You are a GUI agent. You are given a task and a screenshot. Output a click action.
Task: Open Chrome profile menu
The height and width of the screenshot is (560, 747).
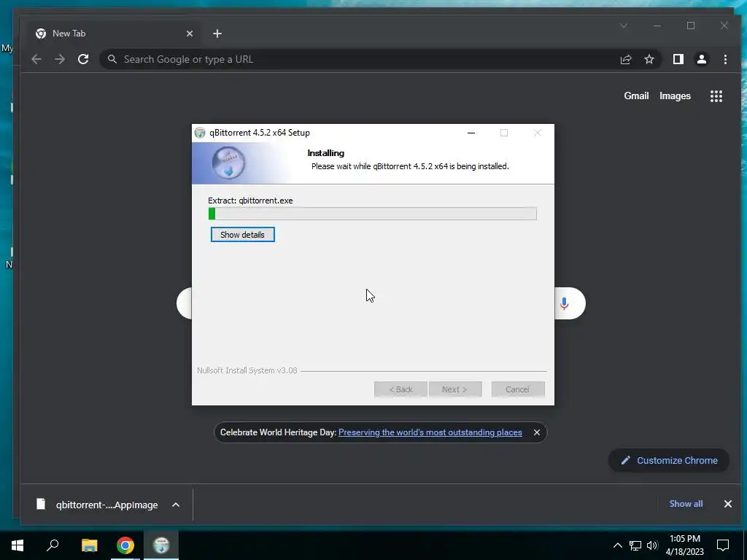tap(702, 59)
